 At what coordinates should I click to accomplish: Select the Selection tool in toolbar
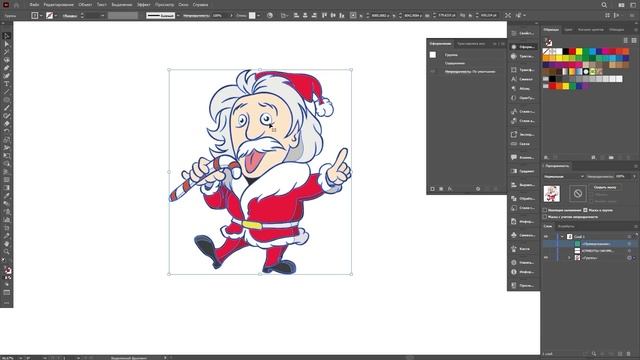[7, 36]
